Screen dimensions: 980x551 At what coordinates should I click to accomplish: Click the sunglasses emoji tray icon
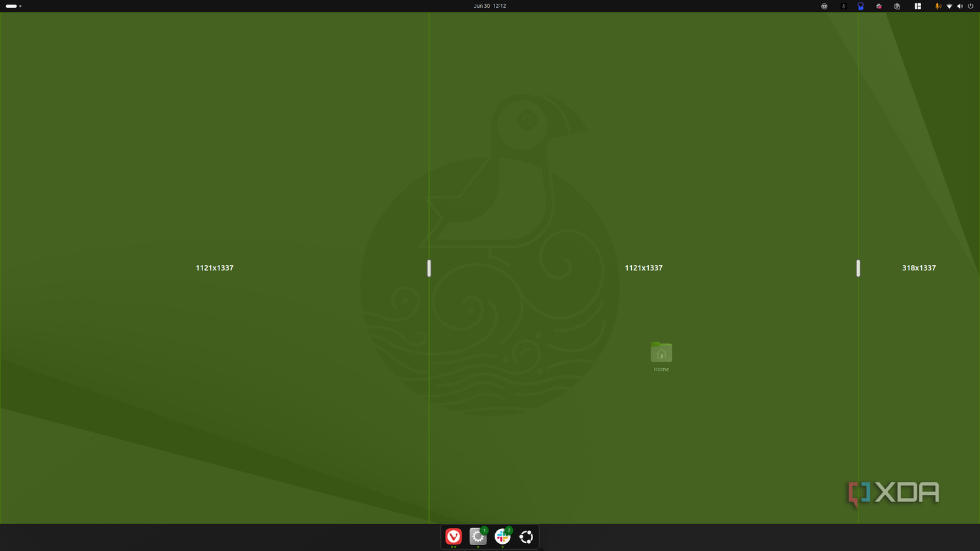tap(825, 6)
